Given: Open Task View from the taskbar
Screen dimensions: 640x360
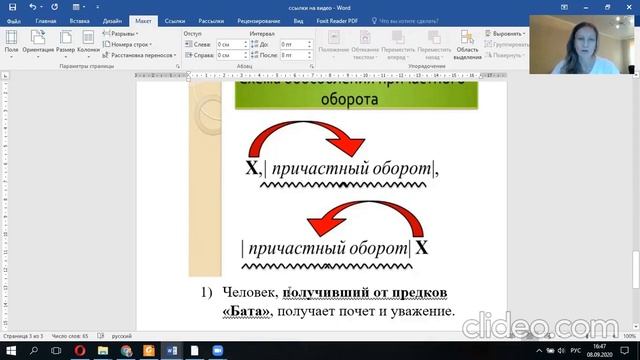Looking at the screenshot, I should (x=56, y=351).
